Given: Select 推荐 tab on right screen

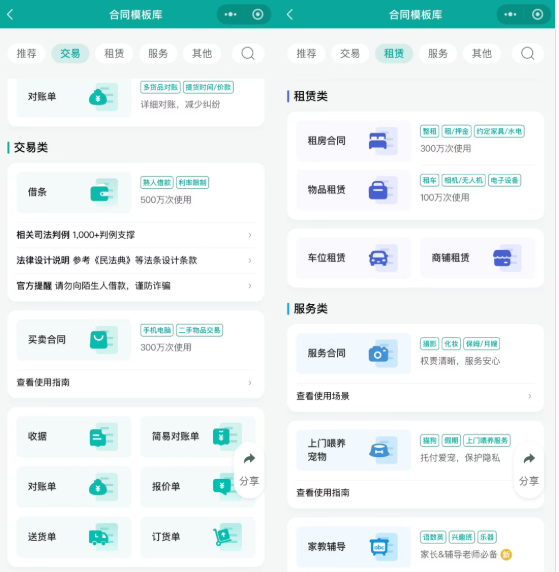Looking at the screenshot, I should click(306, 54).
